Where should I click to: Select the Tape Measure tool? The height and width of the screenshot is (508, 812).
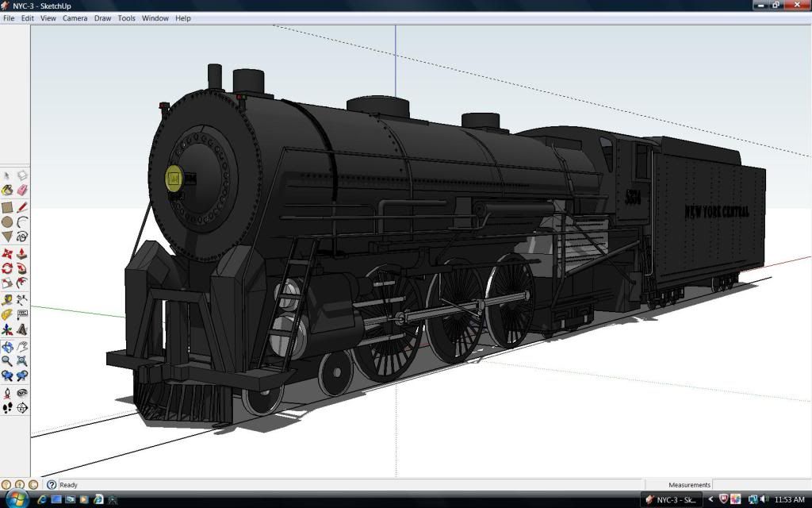(6, 300)
